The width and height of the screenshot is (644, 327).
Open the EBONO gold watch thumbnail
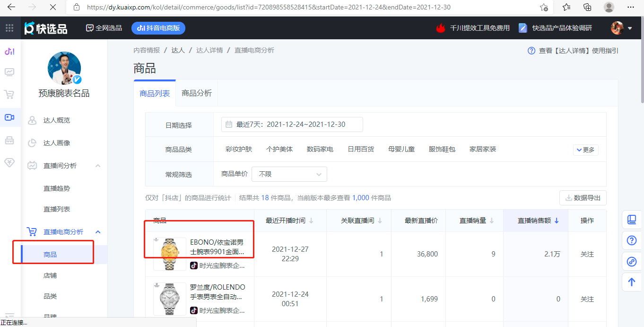pyautogui.click(x=170, y=254)
